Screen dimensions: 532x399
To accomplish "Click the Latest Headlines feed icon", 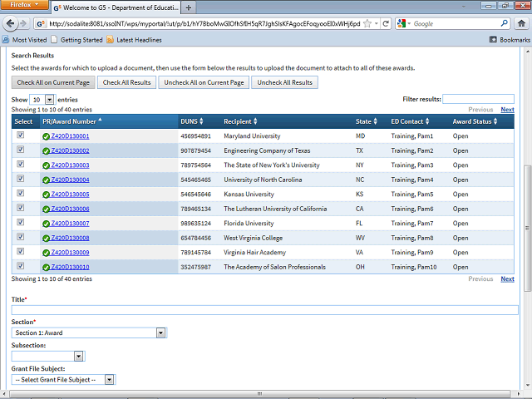I will point(110,39).
